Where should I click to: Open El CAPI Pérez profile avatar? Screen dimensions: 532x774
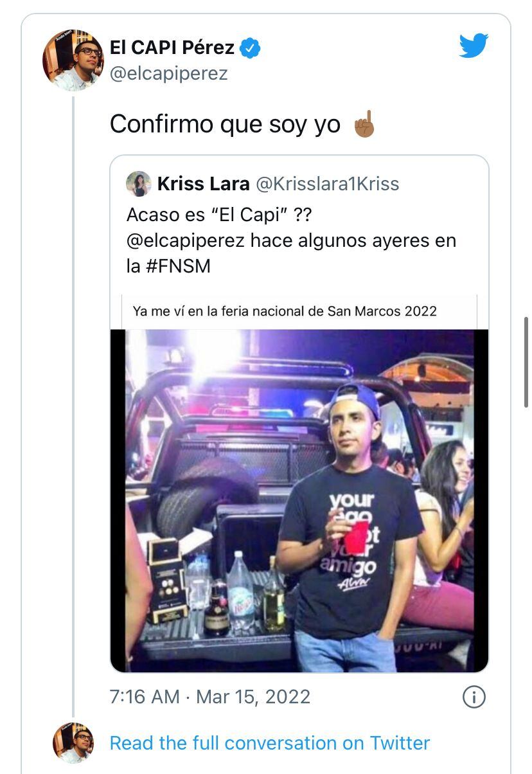(73, 60)
